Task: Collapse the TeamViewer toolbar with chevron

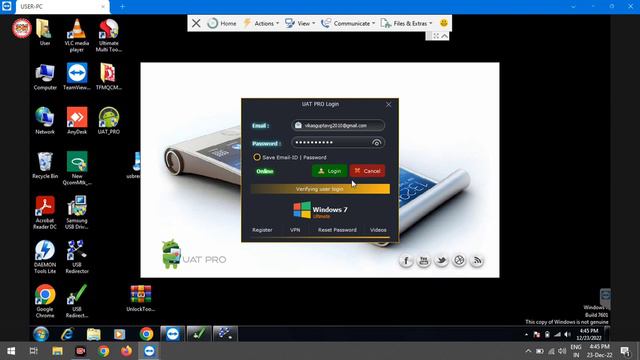Action: (x=444, y=36)
